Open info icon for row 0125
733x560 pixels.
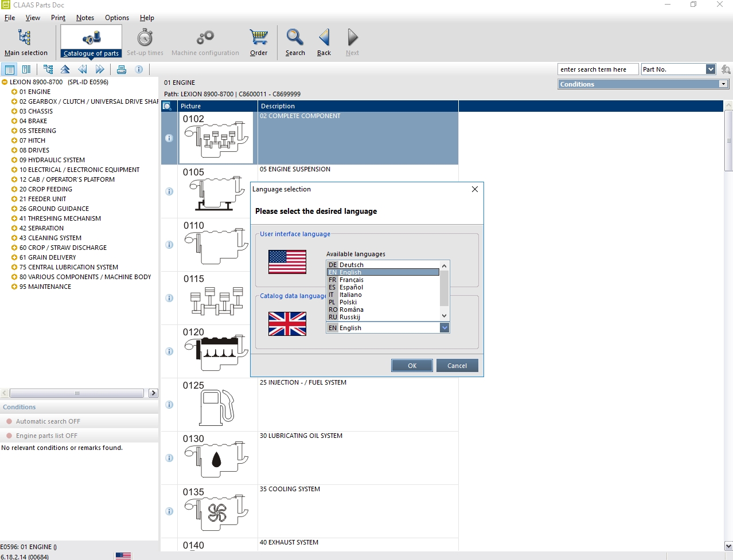(169, 405)
